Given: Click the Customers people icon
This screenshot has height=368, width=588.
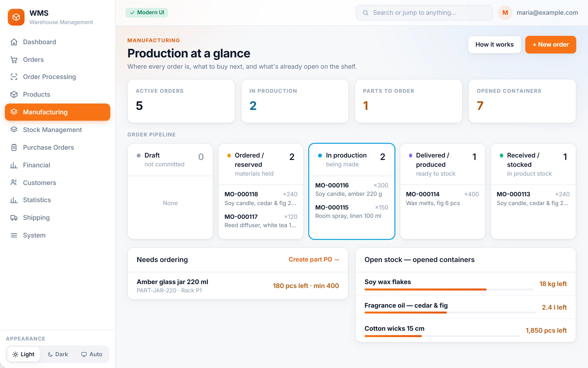Looking at the screenshot, I should tap(14, 183).
